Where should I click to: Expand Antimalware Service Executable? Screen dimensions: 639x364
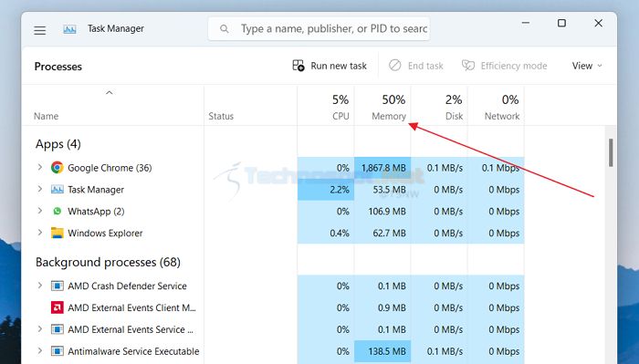[x=40, y=350]
